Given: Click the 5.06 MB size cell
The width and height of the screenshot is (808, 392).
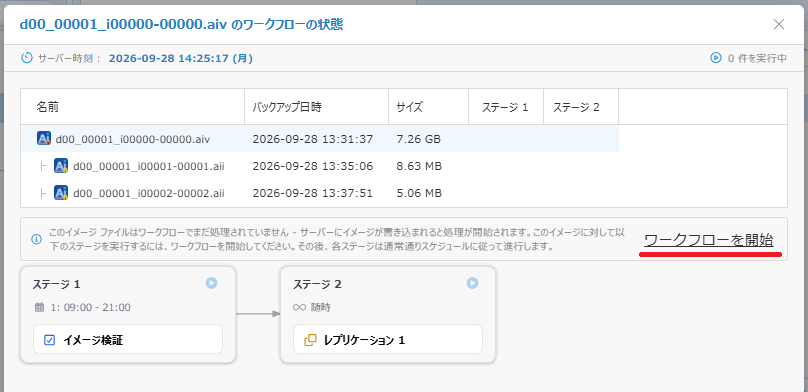Looking at the screenshot, I should (419, 194).
